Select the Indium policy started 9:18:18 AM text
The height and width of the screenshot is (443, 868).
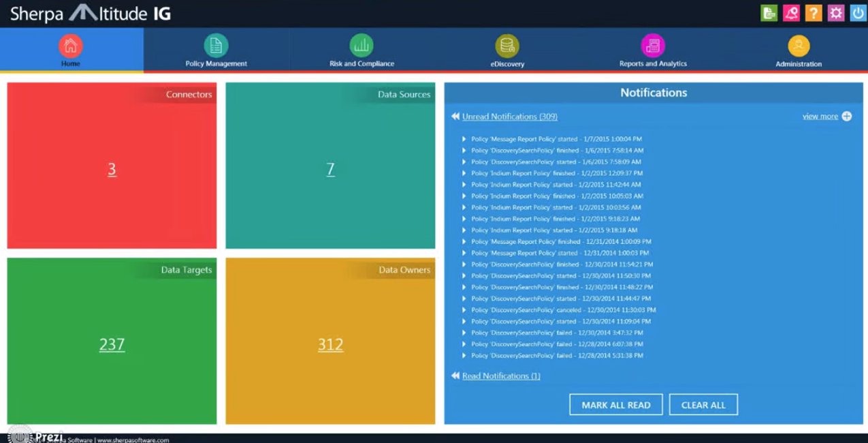554,230
